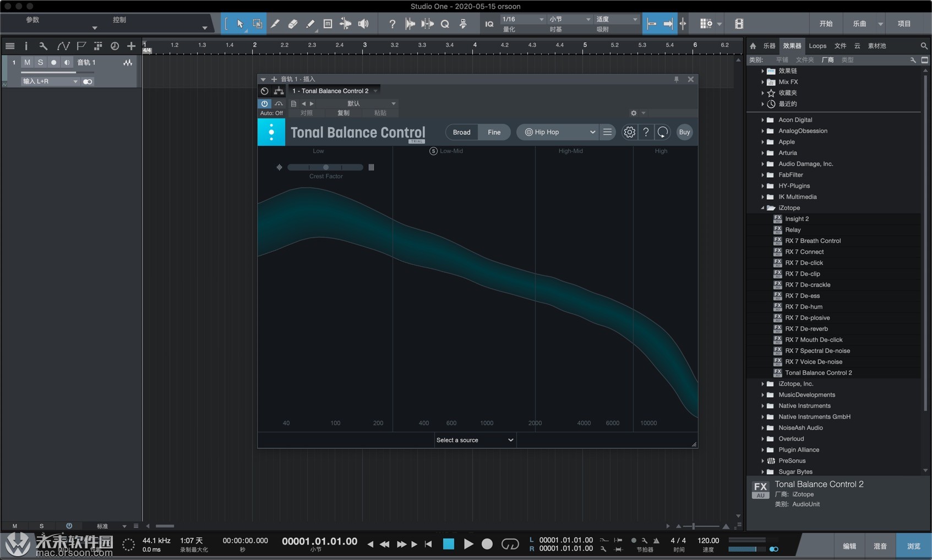
Task: Click the 项目 project button
Action: coord(904,24)
